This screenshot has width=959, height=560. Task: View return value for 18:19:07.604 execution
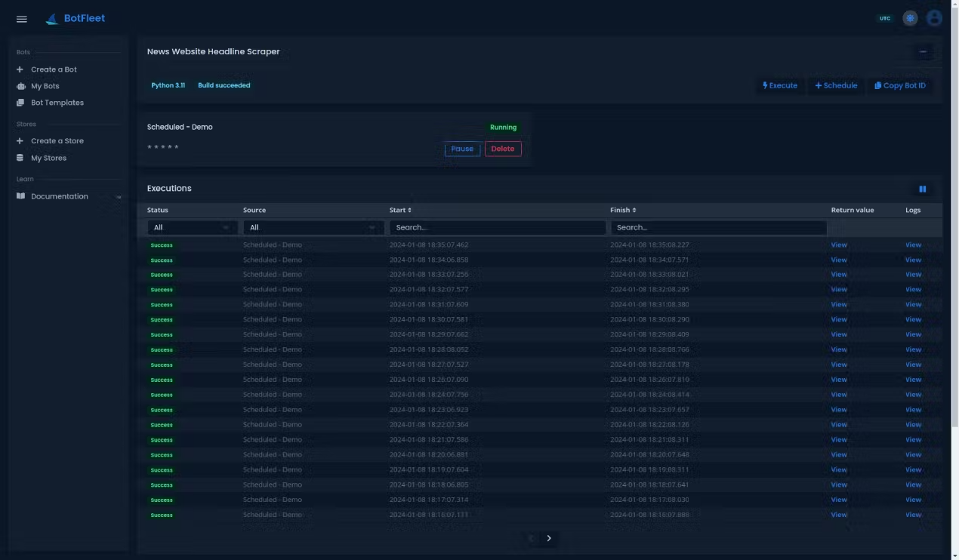839,469
